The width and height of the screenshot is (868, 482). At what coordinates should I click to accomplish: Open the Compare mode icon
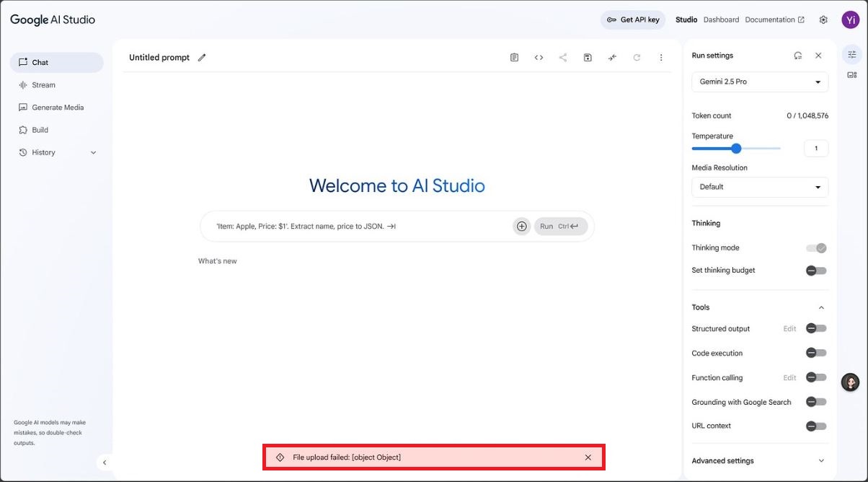612,58
